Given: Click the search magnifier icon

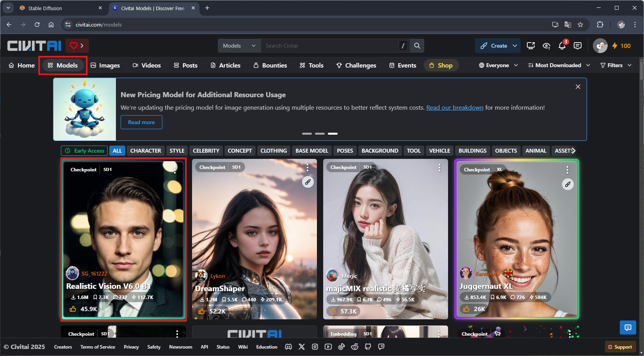Looking at the screenshot, I should [417, 46].
